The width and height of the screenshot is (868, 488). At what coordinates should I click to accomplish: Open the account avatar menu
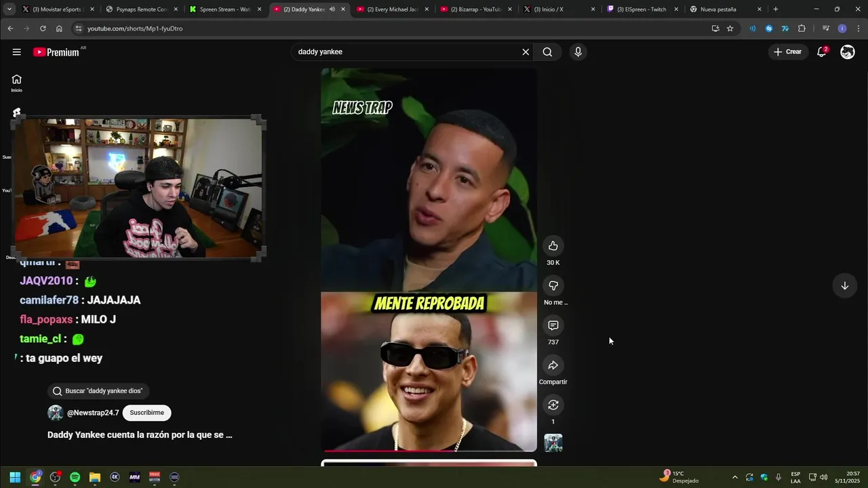pos(848,52)
